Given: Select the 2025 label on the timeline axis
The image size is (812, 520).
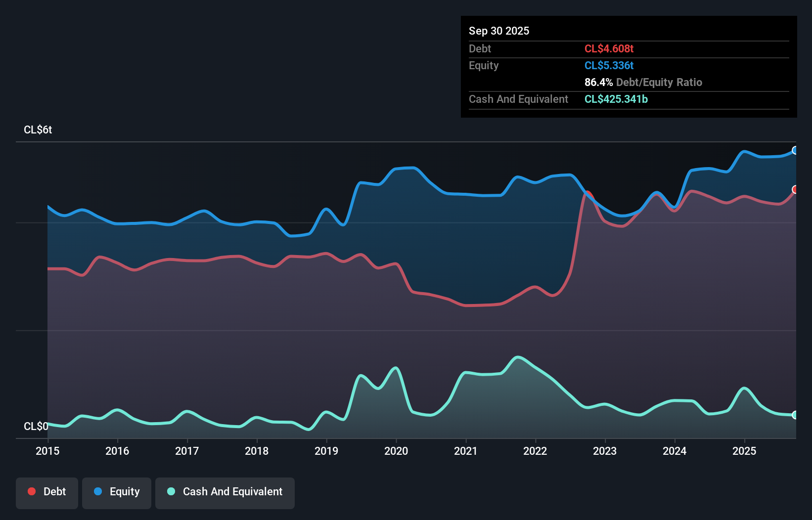Looking at the screenshot, I should click(x=745, y=451).
